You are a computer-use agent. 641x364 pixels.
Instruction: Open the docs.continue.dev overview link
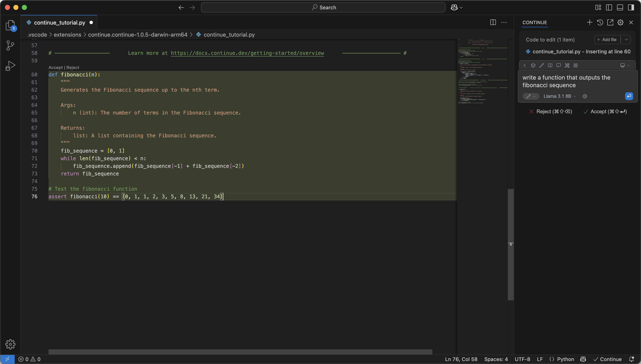247,53
